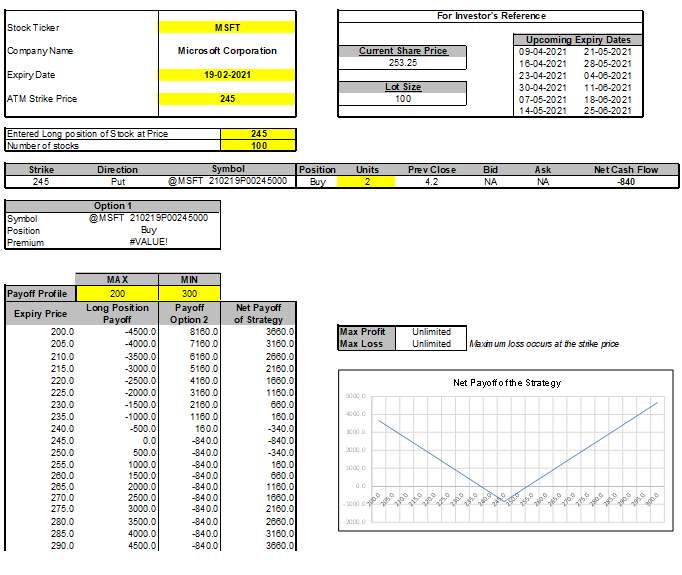Screen dimensions: 682x575
Task: Click the Number of stocks value 100
Action: tap(258, 146)
